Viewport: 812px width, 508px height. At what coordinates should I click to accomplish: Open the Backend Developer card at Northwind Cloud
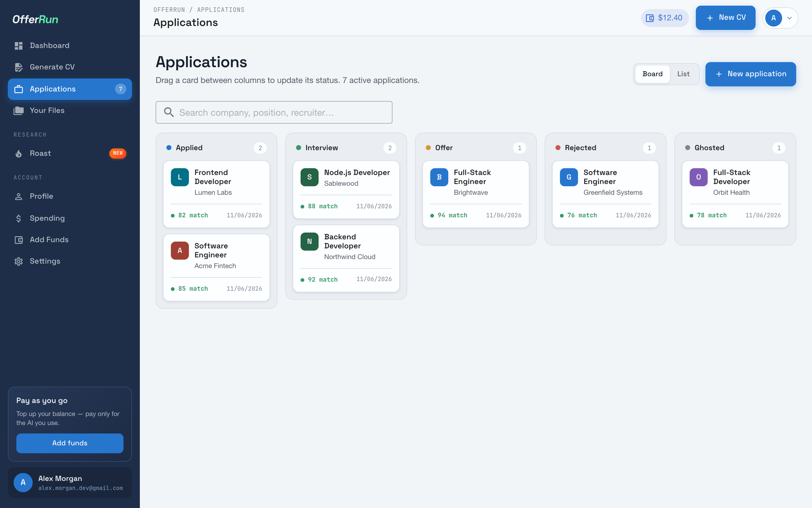pyautogui.click(x=346, y=258)
